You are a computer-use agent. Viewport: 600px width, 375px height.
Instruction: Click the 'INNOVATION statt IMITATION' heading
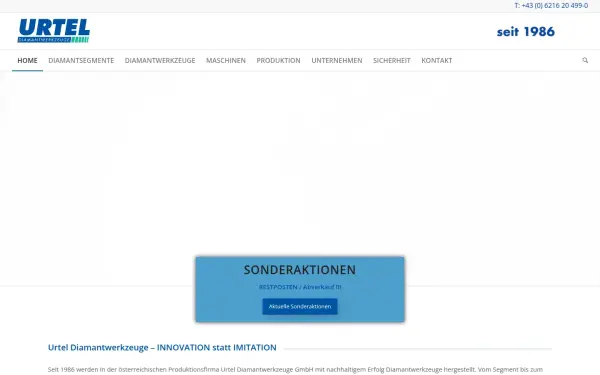coord(217,347)
